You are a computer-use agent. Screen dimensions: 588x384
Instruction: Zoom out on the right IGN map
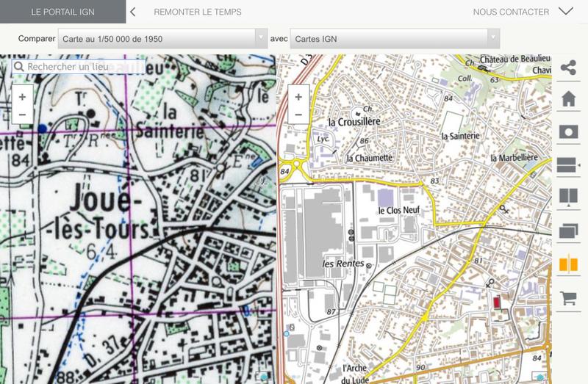(298, 115)
